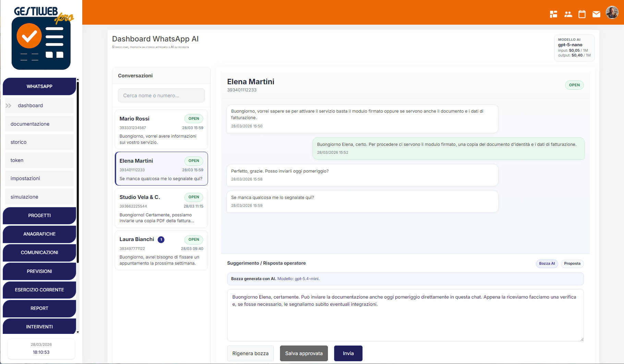Switch to the Bozza AI view

tap(547, 264)
